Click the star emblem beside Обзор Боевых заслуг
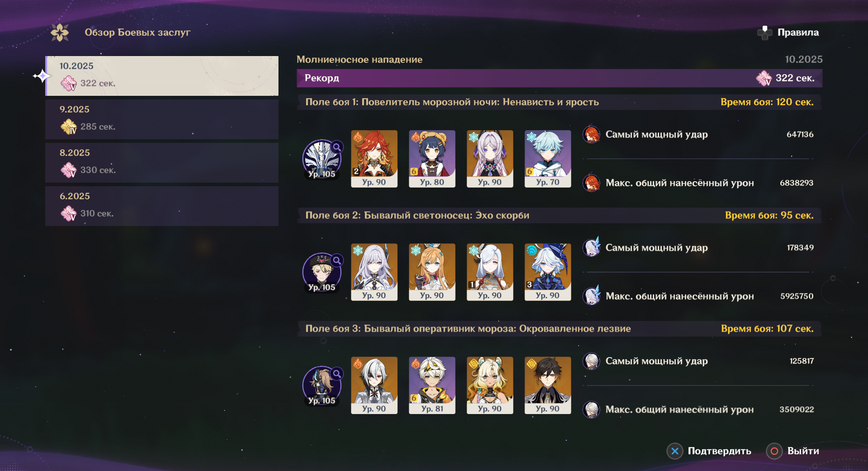Screen dimensions: 868x471 coord(60,33)
